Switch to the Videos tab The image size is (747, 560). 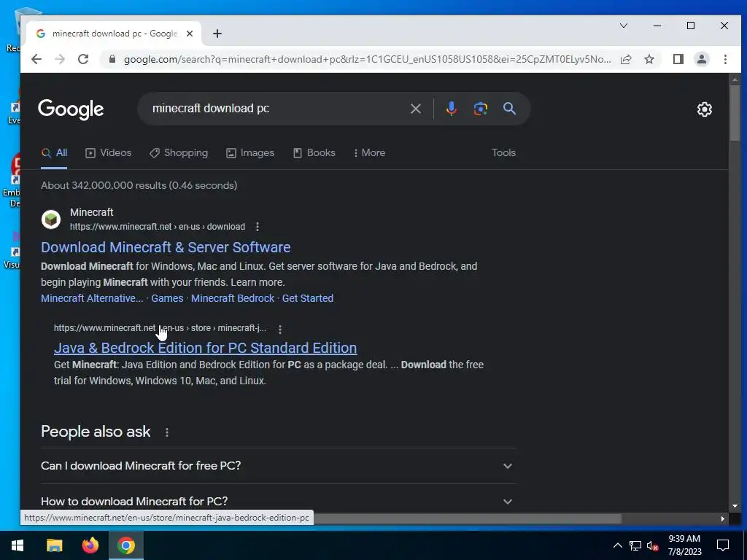click(x=109, y=153)
